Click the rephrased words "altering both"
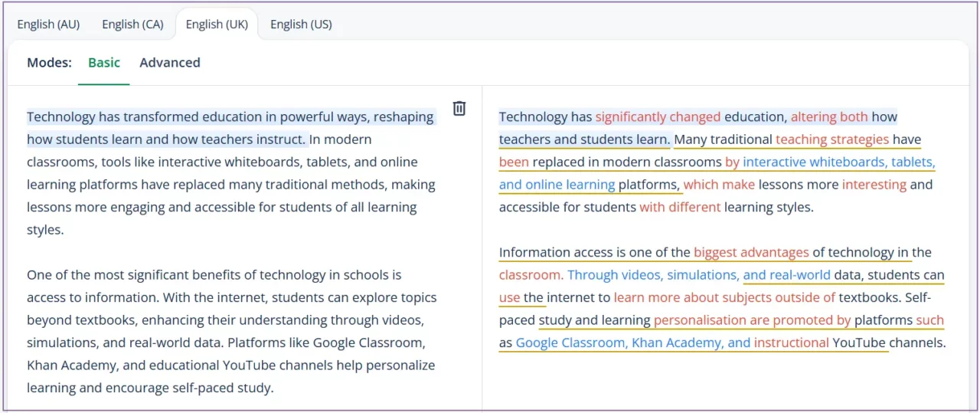This screenshot has height=413, width=980. (829, 117)
